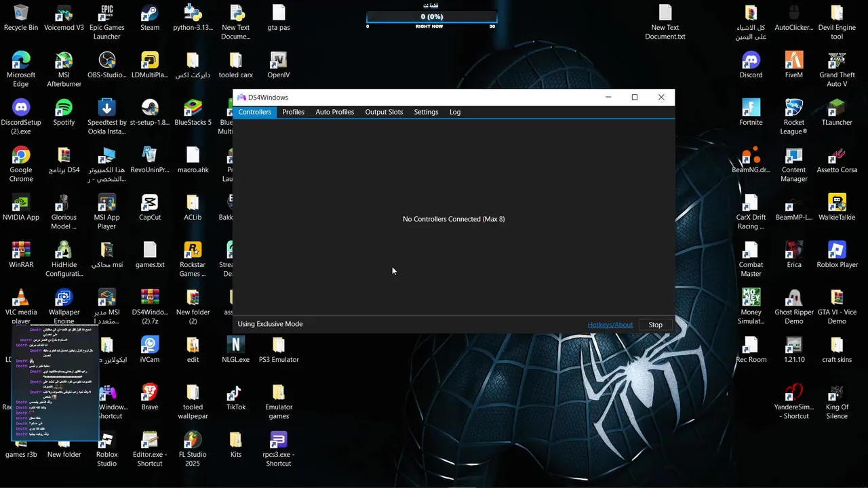This screenshot has width=868, height=488.
Task: Open the Profiles tab
Action: (293, 112)
